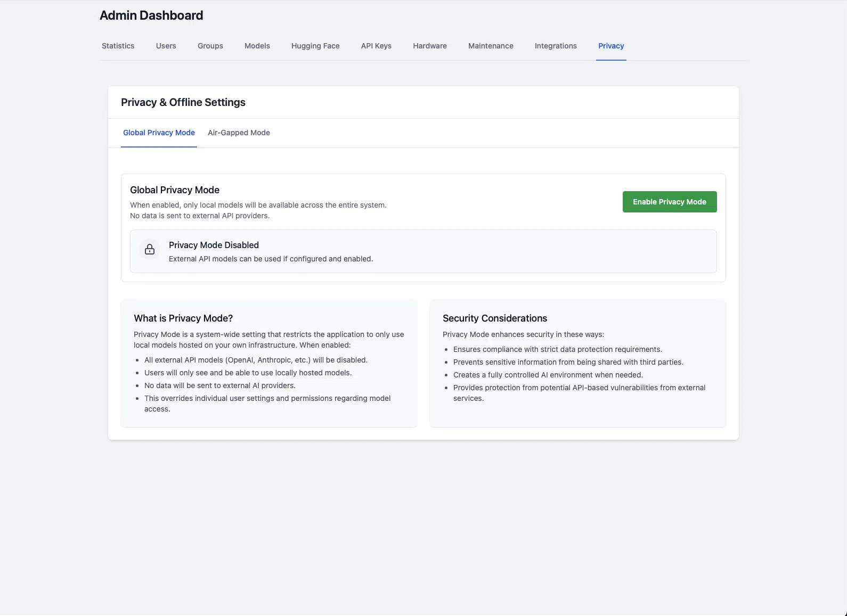
Task: Select the Privacy tab in the top navigation
Action: pos(610,46)
